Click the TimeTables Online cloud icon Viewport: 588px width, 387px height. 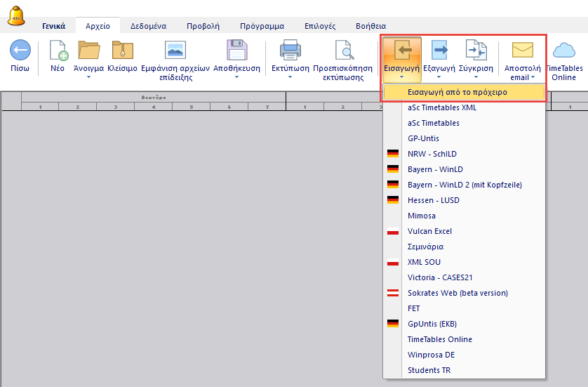[566, 51]
